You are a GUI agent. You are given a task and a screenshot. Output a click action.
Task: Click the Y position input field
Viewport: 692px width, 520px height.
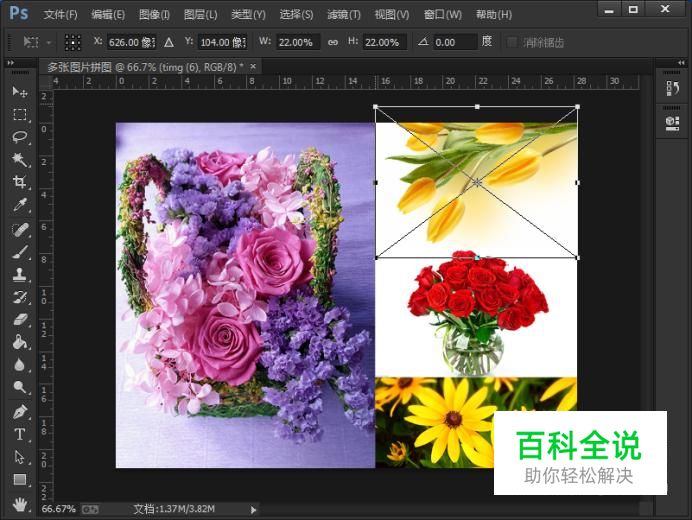[222, 42]
